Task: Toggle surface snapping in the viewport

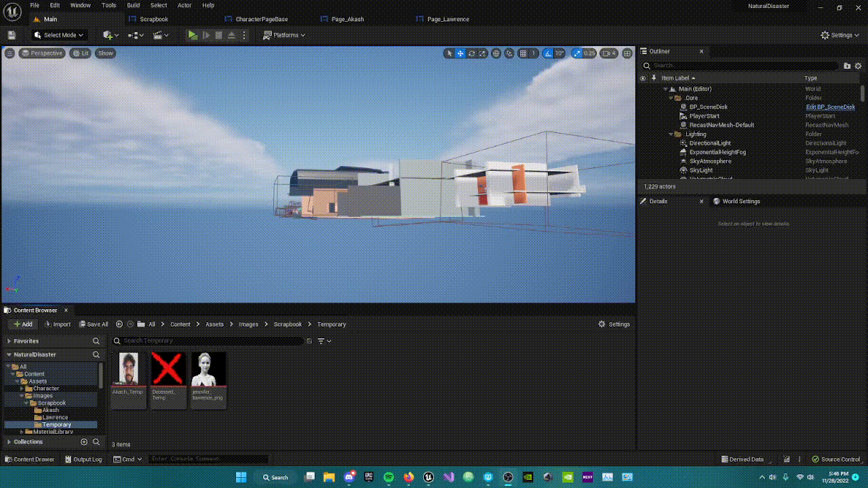Action: click(x=510, y=53)
